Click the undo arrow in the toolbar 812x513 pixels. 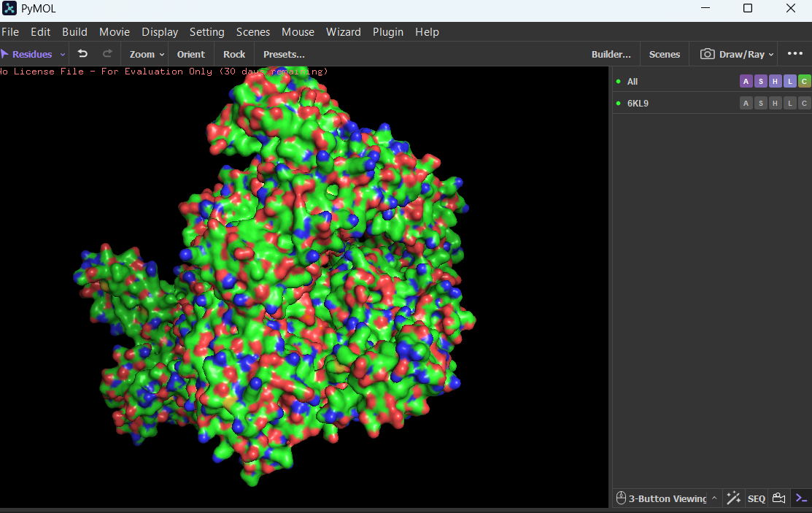click(82, 54)
